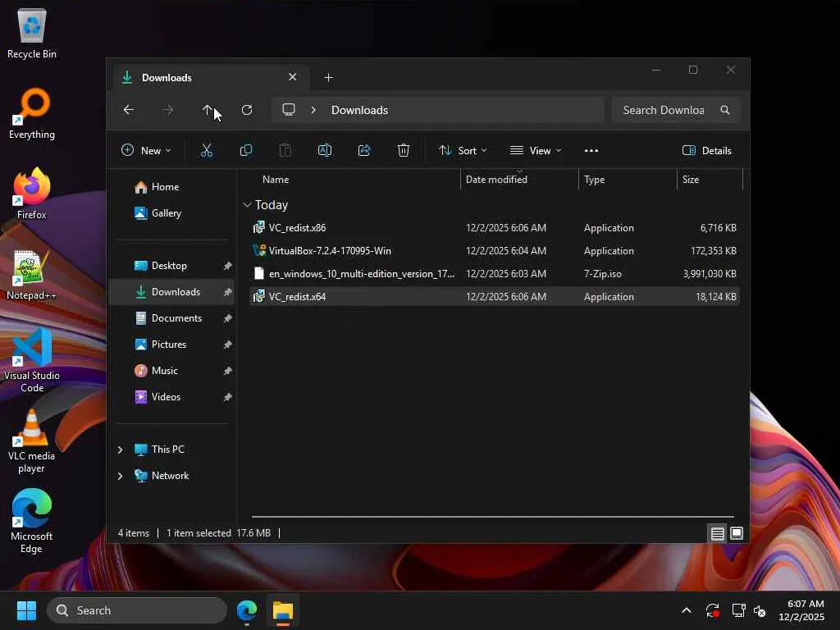840x630 pixels.
Task: Go up one folder level
Action: tap(208, 110)
